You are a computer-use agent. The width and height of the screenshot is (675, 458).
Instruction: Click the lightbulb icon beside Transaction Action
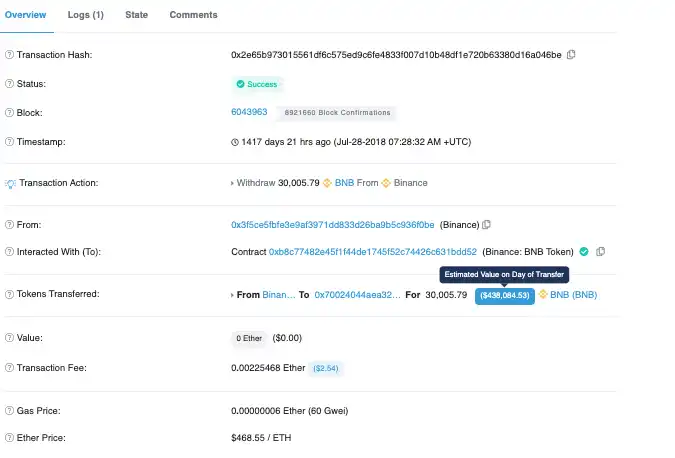[10, 184]
